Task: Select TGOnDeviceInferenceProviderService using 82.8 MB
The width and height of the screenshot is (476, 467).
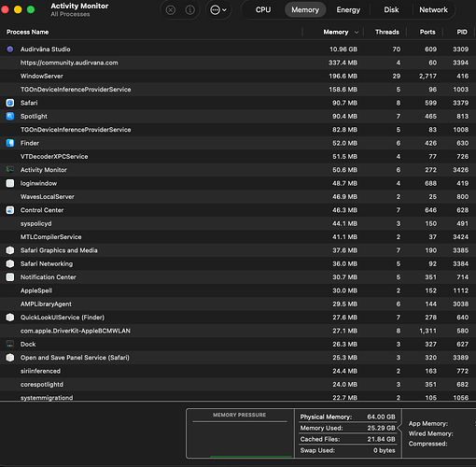Action: [x=238, y=130]
